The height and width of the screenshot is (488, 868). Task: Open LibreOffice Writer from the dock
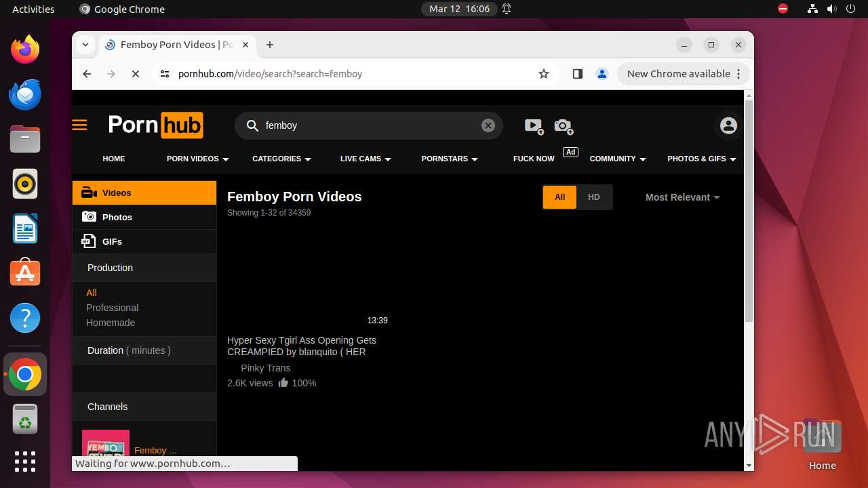coord(25,228)
